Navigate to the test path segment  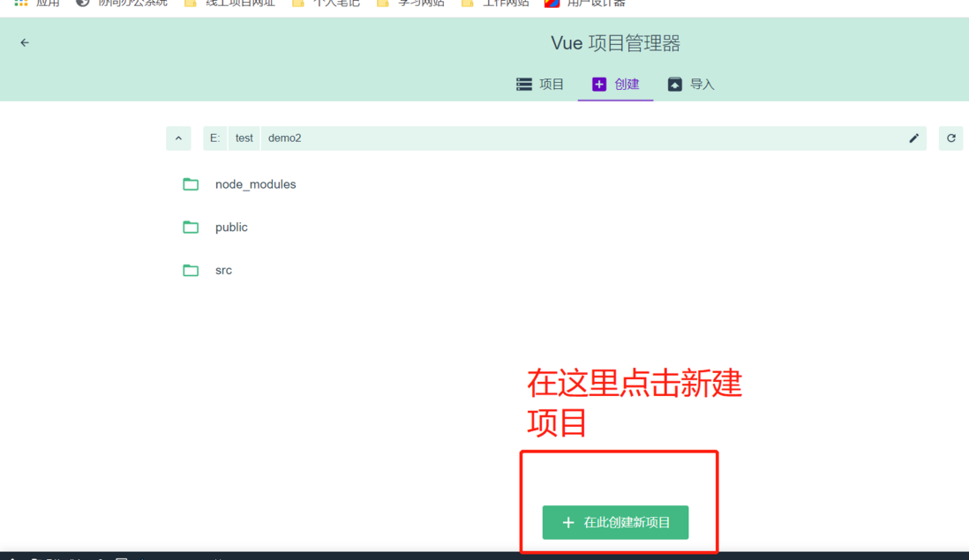click(244, 138)
